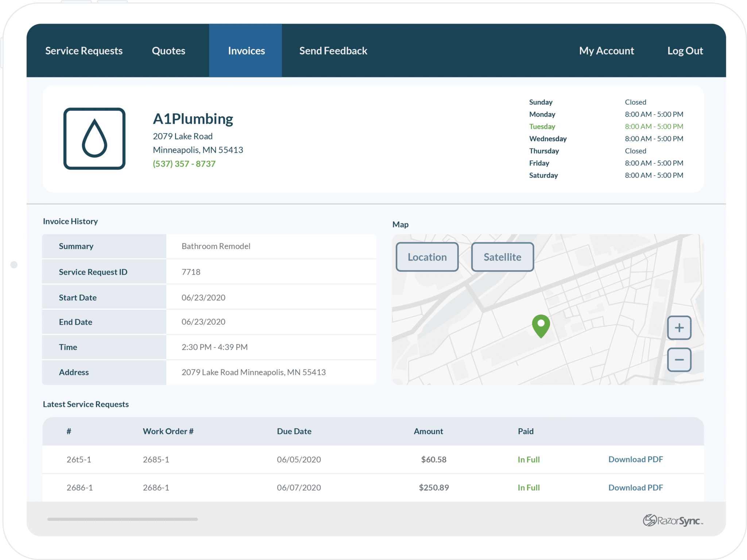Zoom in on the map with plus icon
747x560 pixels.
click(679, 328)
